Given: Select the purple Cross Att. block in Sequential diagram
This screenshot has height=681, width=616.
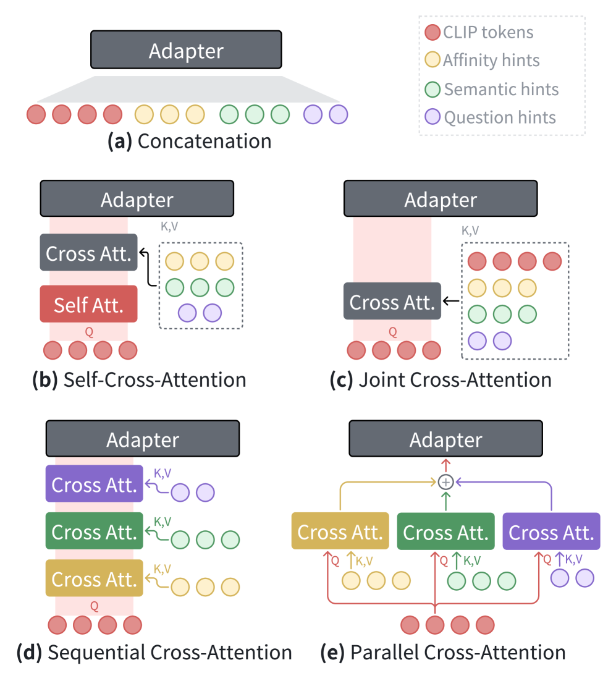Looking at the screenshot, I should click(94, 484).
